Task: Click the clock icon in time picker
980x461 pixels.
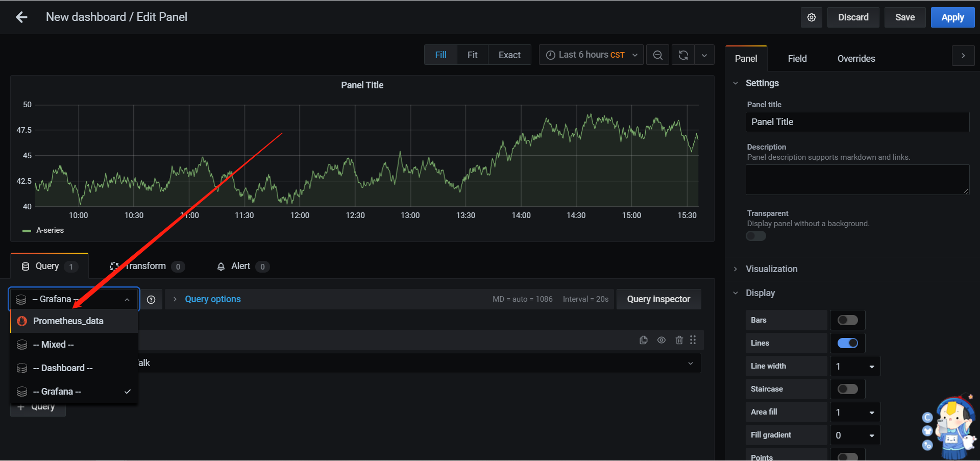Action: coord(551,55)
